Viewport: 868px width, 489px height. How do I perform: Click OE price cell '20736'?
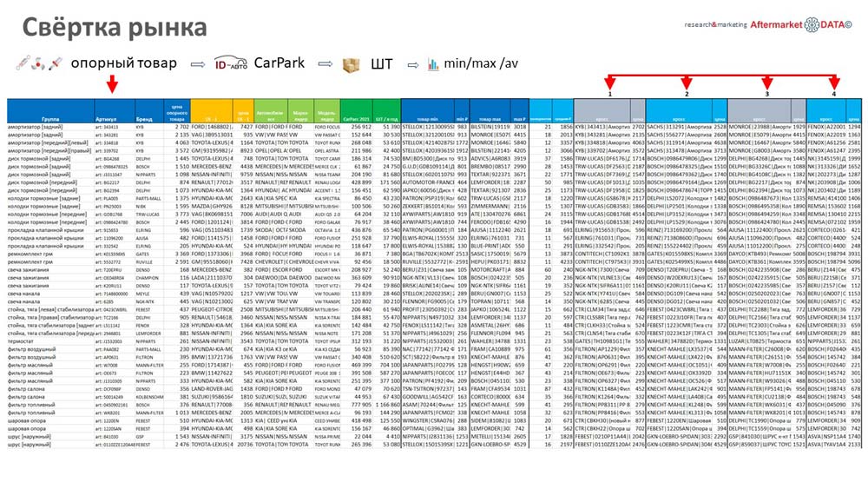[245, 445]
